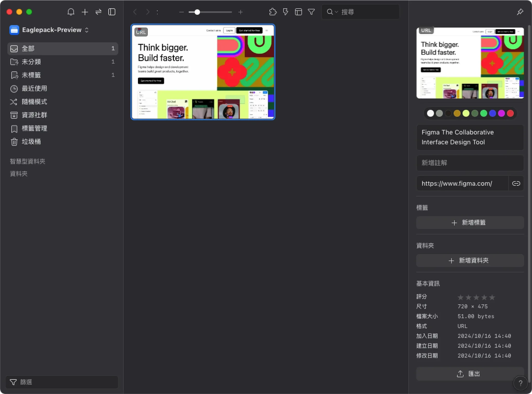Image resolution: width=532 pixels, height=394 pixels.
Task: Select the dark olive green swatch
Action: (x=475, y=113)
